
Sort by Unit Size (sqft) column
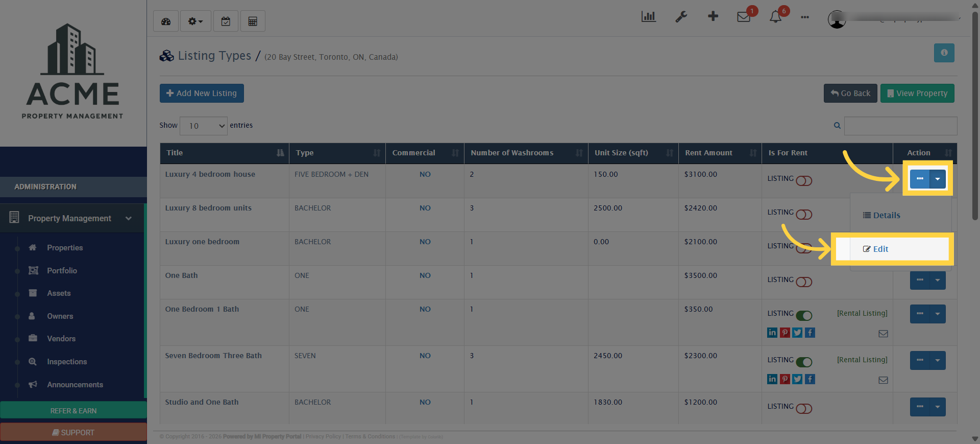(633, 153)
